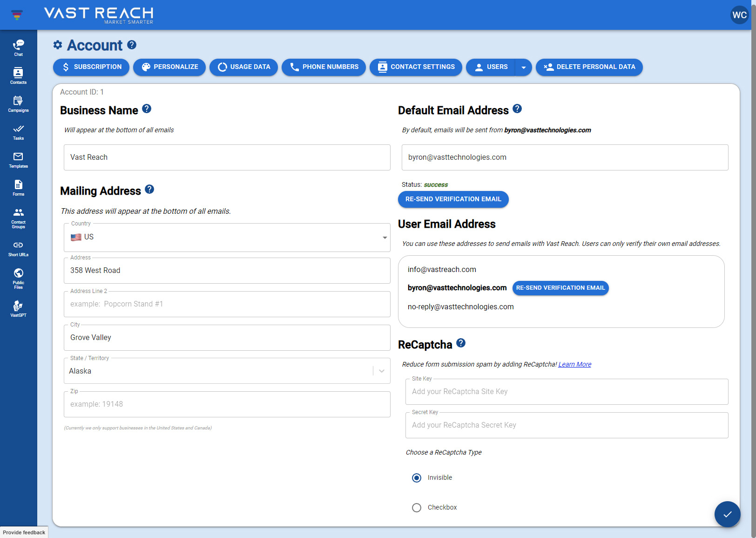756x538 pixels.
Task: Open help for Default Email Address
Action: coord(517,109)
